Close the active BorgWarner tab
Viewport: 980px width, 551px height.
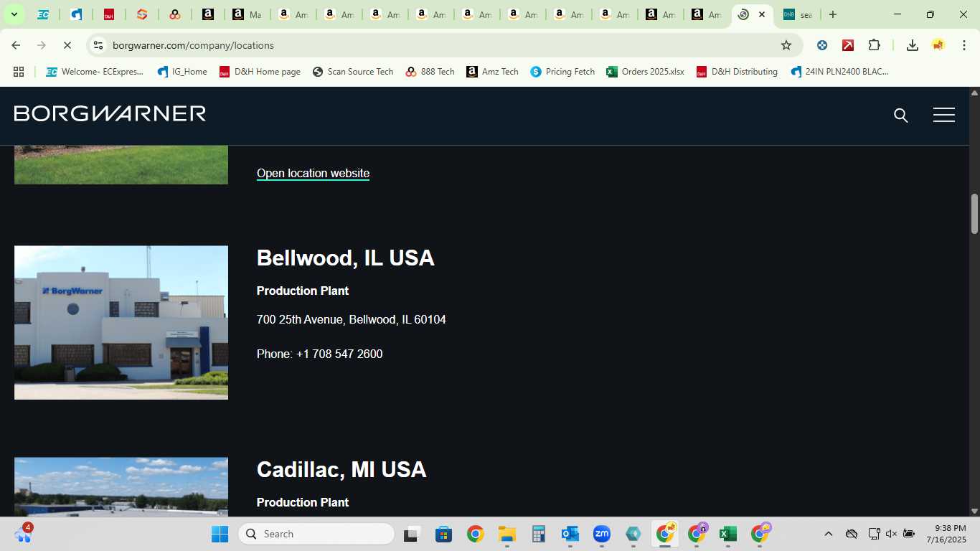pos(762,14)
